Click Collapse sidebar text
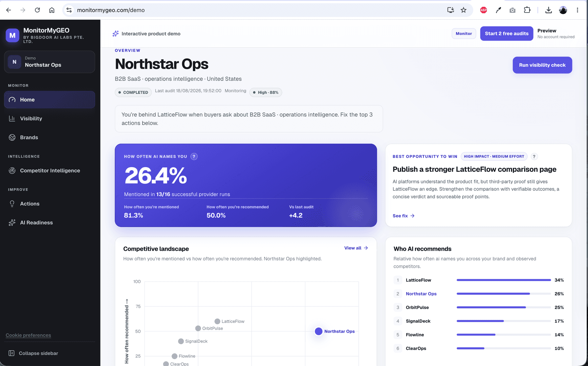 tap(39, 353)
